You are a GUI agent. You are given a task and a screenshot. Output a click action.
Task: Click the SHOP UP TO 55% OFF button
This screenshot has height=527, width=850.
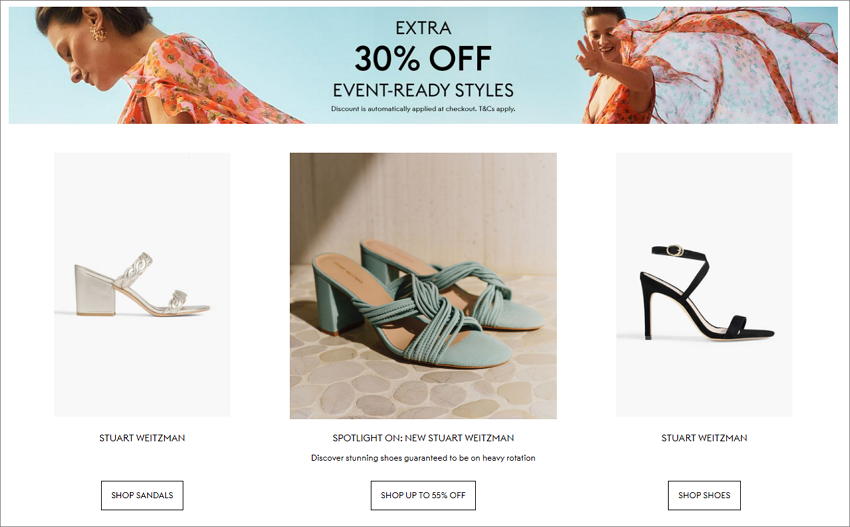(423, 495)
